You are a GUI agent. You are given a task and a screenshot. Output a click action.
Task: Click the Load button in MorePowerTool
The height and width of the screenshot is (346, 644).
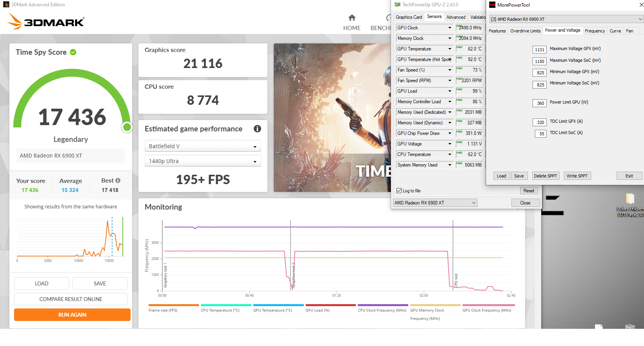pos(501,176)
